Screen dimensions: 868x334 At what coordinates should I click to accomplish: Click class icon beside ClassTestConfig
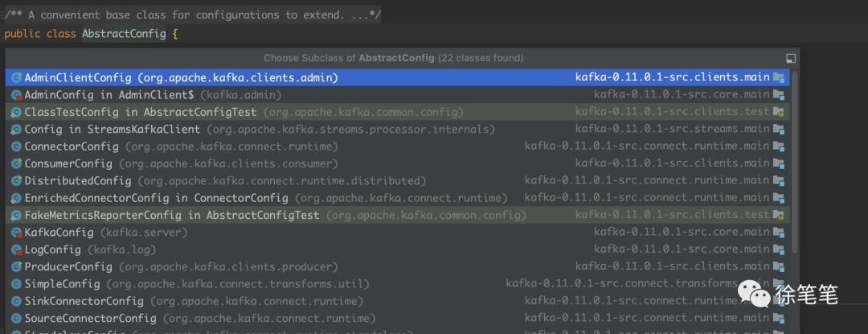[17, 113]
